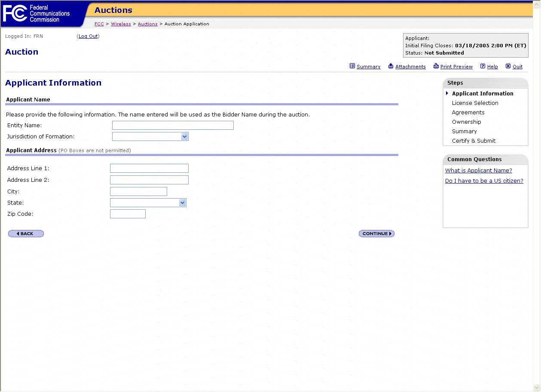This screenshot has height=392, width=541.
Task: Click the CONTINUE button
Action: coord(376,234)
